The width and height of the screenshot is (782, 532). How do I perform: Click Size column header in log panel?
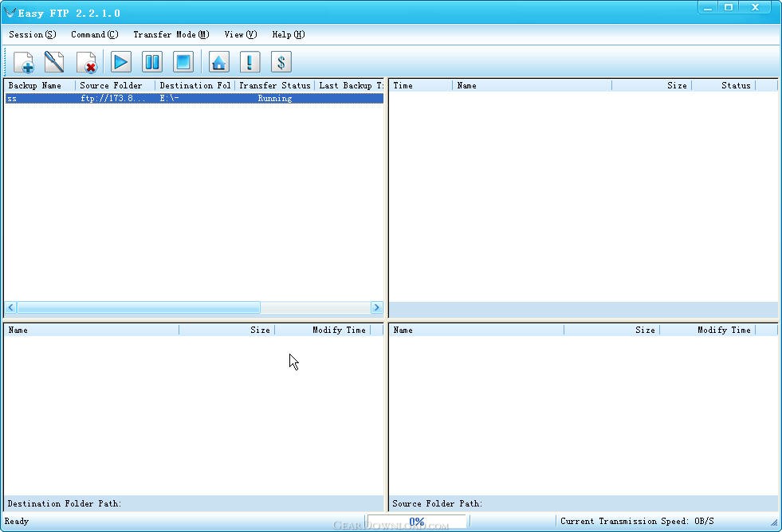click(x=652, y=86)
